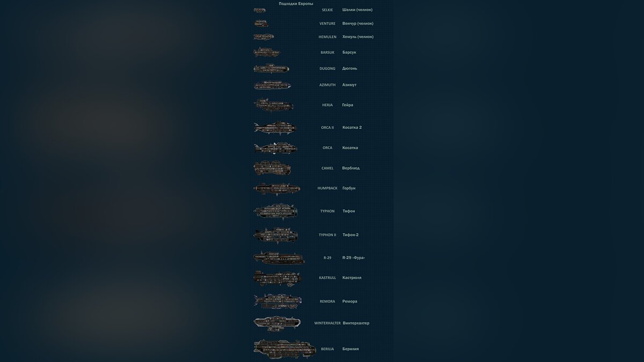Click the Hemulen shuttle submarine image
This screenshot has width=644, height=362.
click(x=264, y=36)
